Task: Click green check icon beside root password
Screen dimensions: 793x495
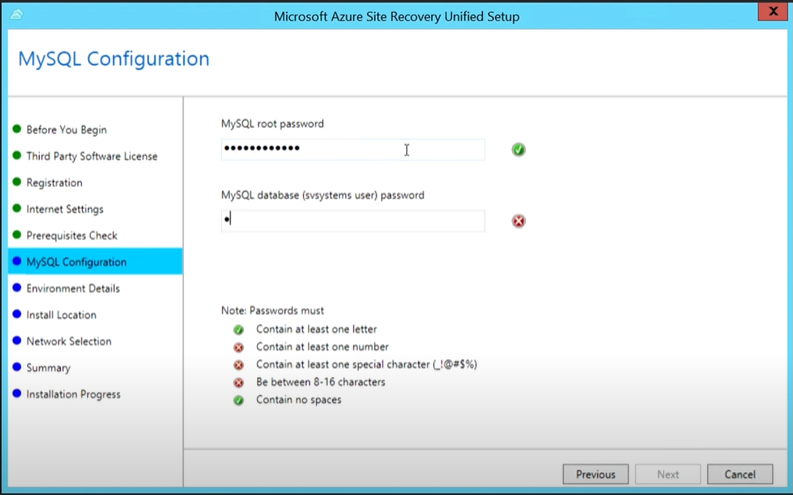Action: click(518, 150)
